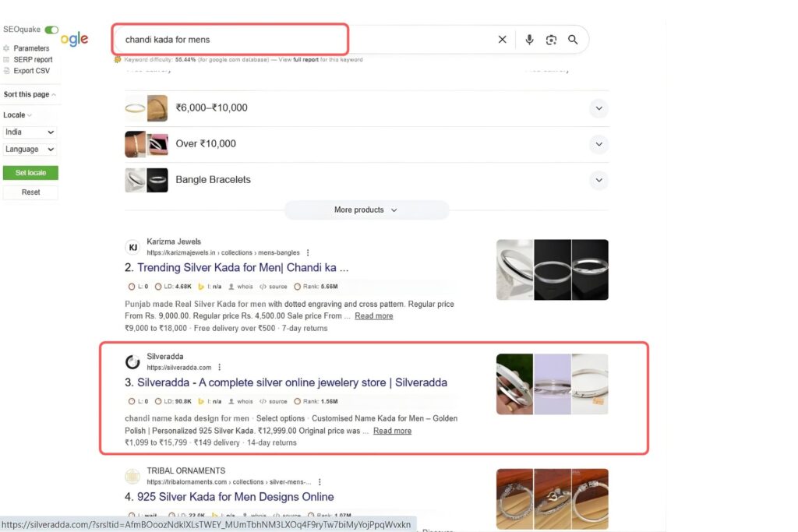Click the Bangle Bracelets thumbnail
The height and width of the screenshot is (532, 798).
[x=147, y=180]
